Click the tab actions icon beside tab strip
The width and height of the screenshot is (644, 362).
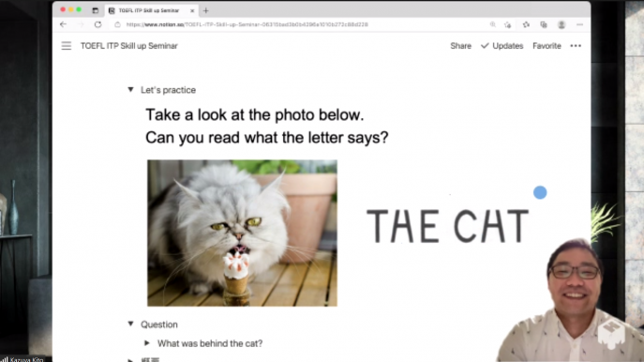coord(96,10)
